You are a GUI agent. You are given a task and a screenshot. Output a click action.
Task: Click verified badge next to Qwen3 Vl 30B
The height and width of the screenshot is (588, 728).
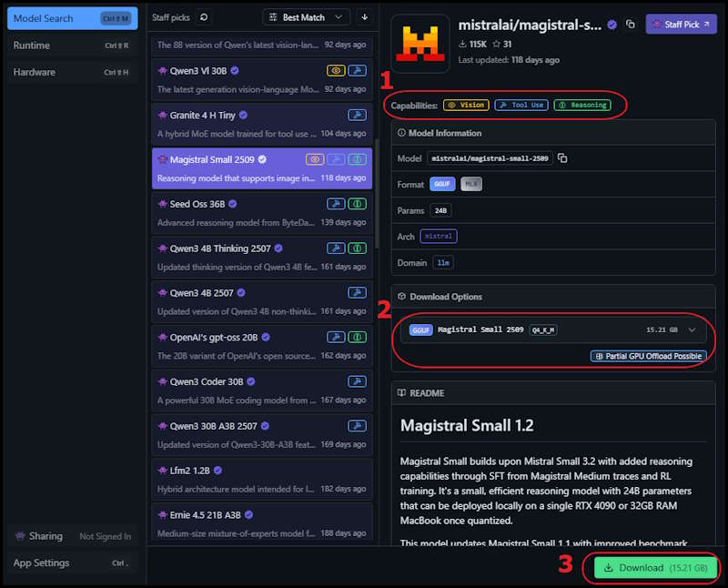tap(235, 71)
